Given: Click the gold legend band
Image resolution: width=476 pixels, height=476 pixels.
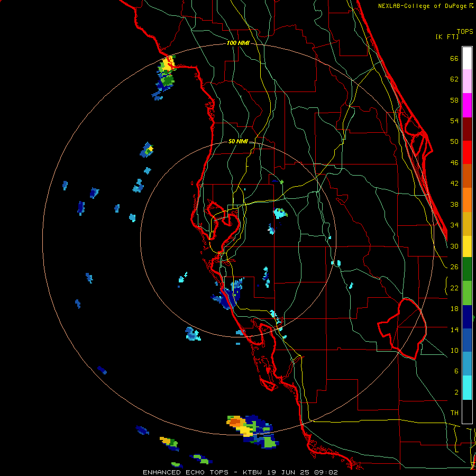Looking at the screenshot, I should 467,224.
